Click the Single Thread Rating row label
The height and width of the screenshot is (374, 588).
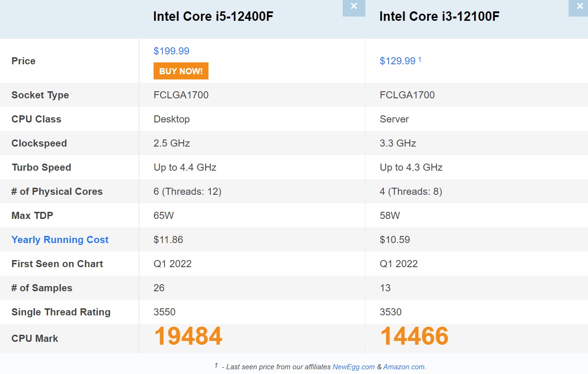coord(61,312)
